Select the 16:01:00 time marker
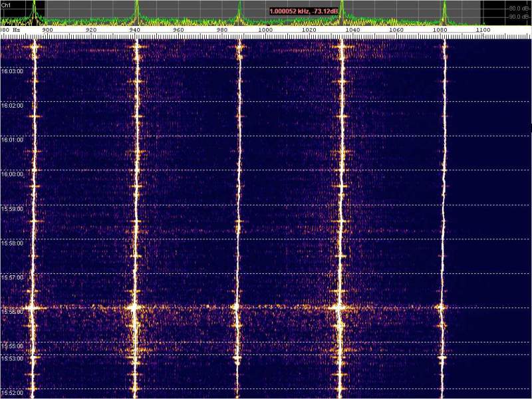This screenshot has height=399, width=532. tap(12, 140)
